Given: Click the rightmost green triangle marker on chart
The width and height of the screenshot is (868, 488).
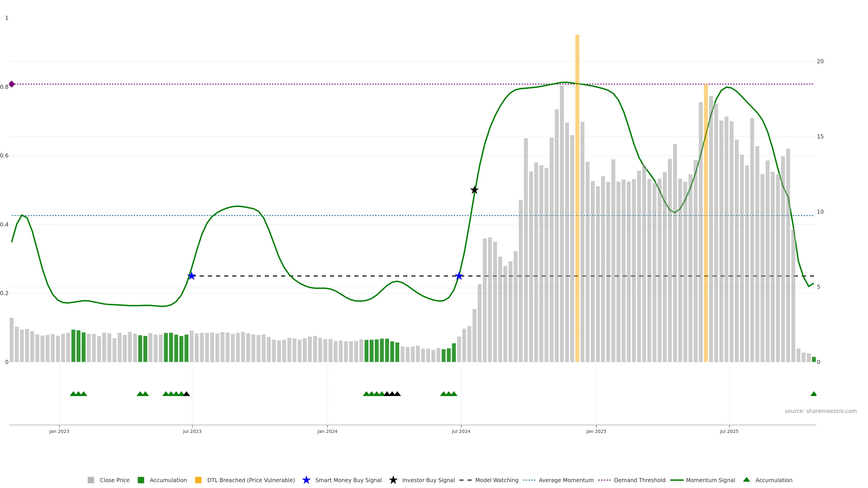Looking at the screenshot, I should [x=814, y=394].
